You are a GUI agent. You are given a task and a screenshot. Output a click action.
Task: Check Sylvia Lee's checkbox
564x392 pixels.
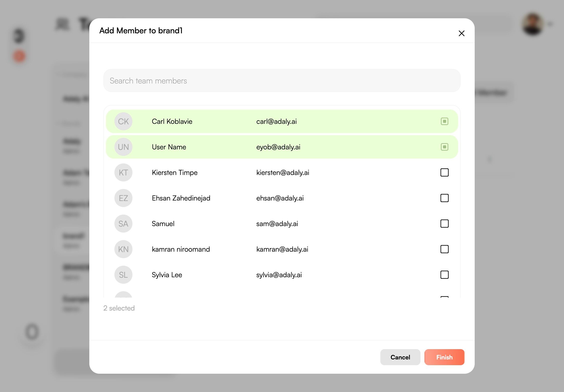tap(444, 275)
